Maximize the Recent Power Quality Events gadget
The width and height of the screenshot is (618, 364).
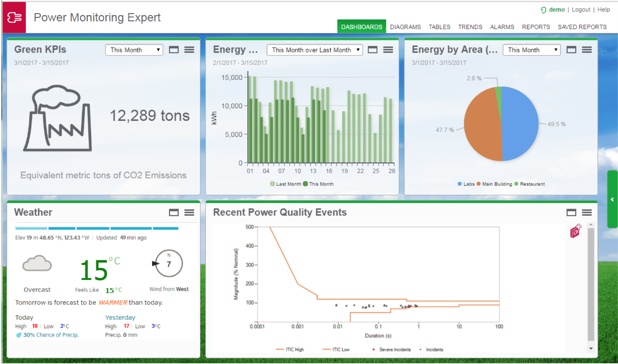pos(571,213)
